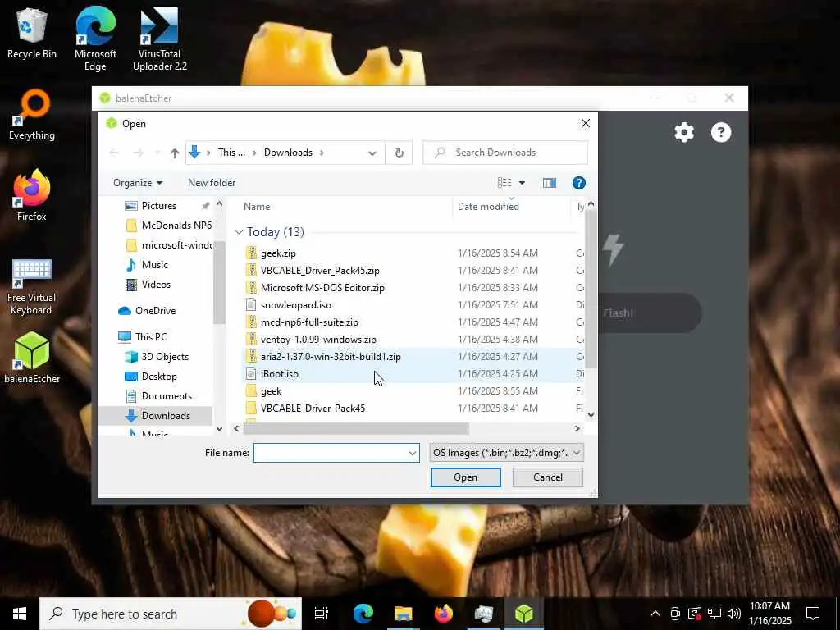Open Recycle Bin desktop icon

32,33
